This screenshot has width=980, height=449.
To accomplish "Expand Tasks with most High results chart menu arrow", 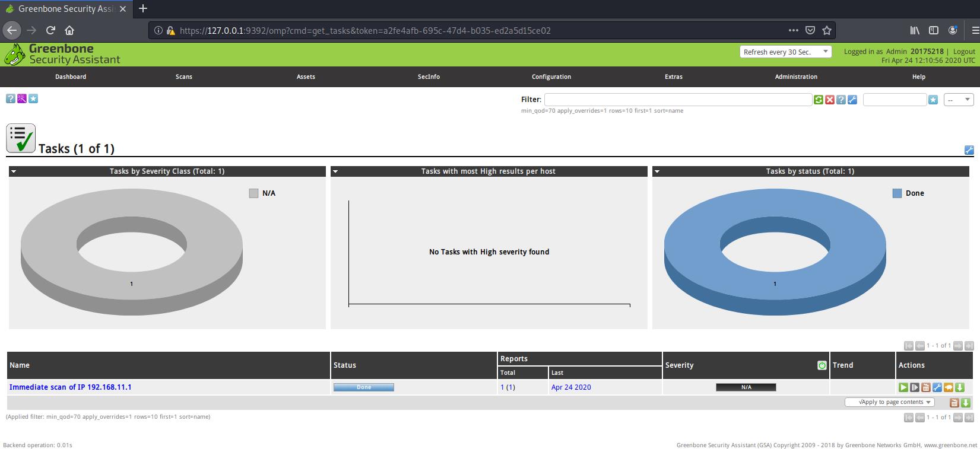I will click(335, 171).
